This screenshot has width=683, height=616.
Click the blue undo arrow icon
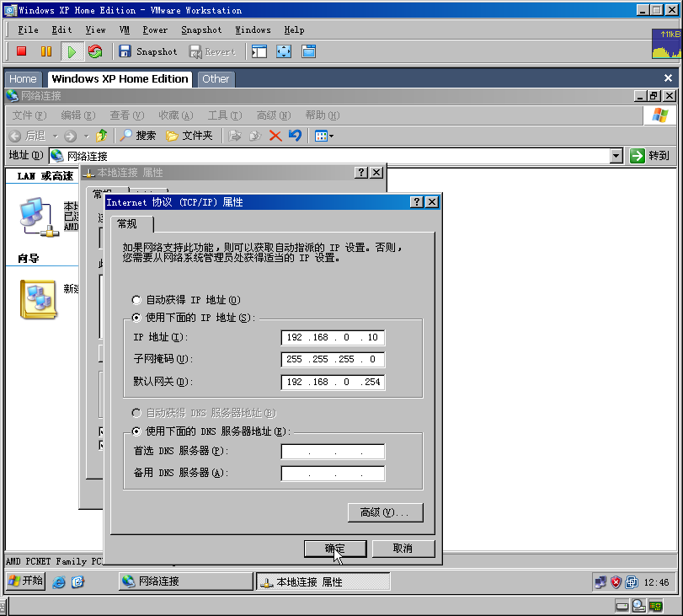coord(295,136)
